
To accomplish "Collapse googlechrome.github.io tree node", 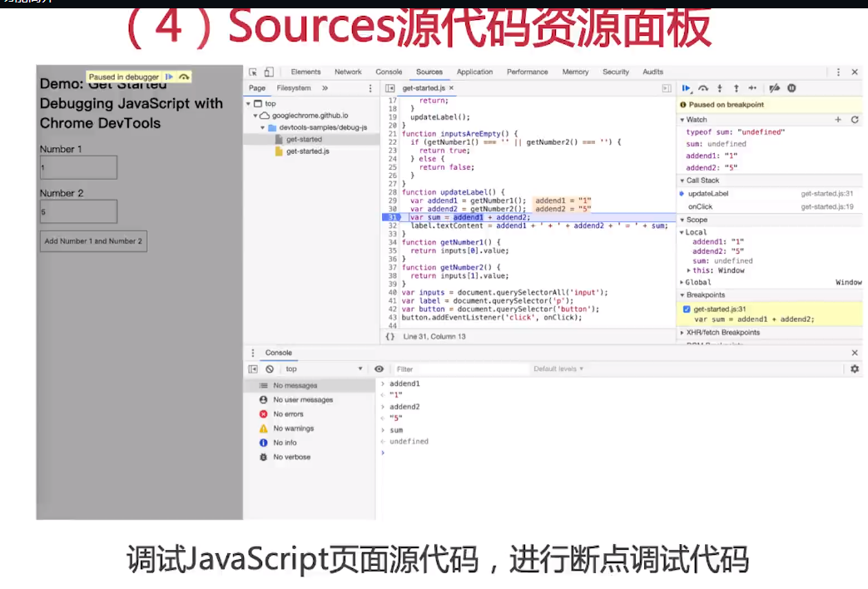I will [x=255, y=116].
